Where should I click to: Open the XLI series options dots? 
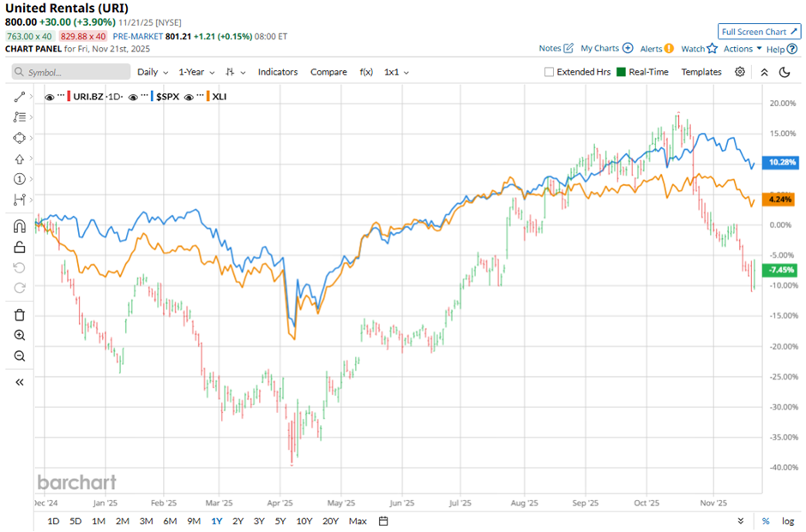pos(201,95)
